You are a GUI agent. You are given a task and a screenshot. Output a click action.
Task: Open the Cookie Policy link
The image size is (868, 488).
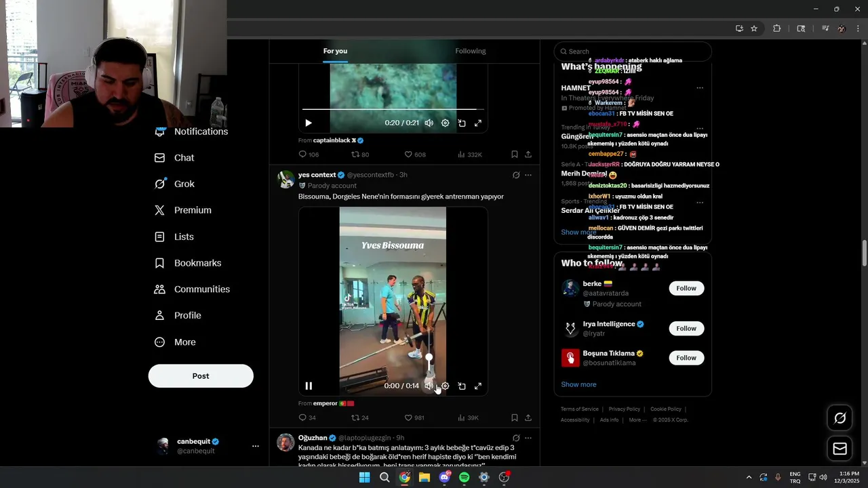[x=666, y=409]
